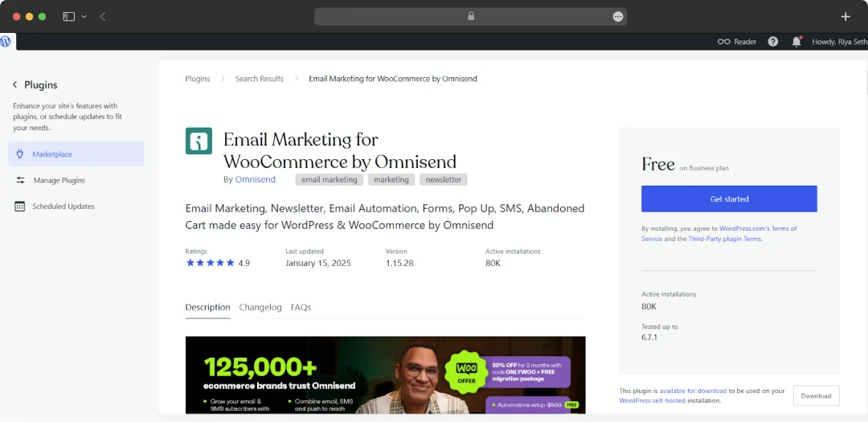Open Howdy, Riya Seth account menu
Viewport: 868px width, 422px height.
pos(839,42)
